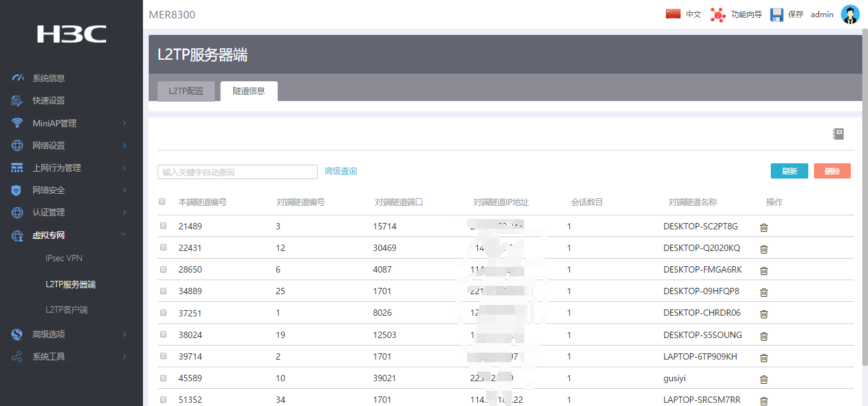Check the row for tunnel 39714
This screenshot has width=868, height=406.
(163, 356)
